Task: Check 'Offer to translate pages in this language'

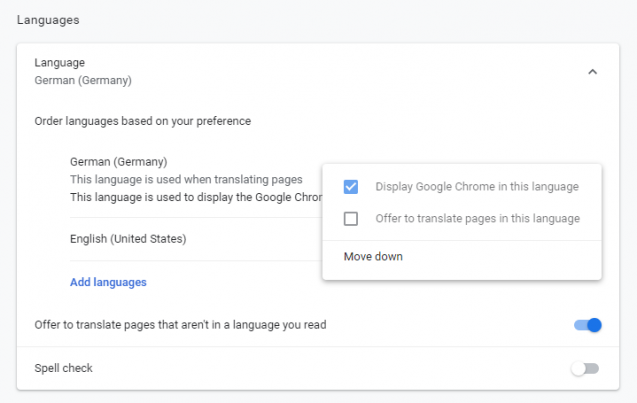Action: (351, 219)
